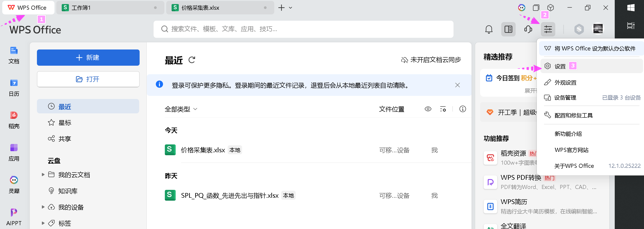Click the notification bell icon
This screenshot has height=229, width=644.
pyautogui.click(x=489, y=29)
